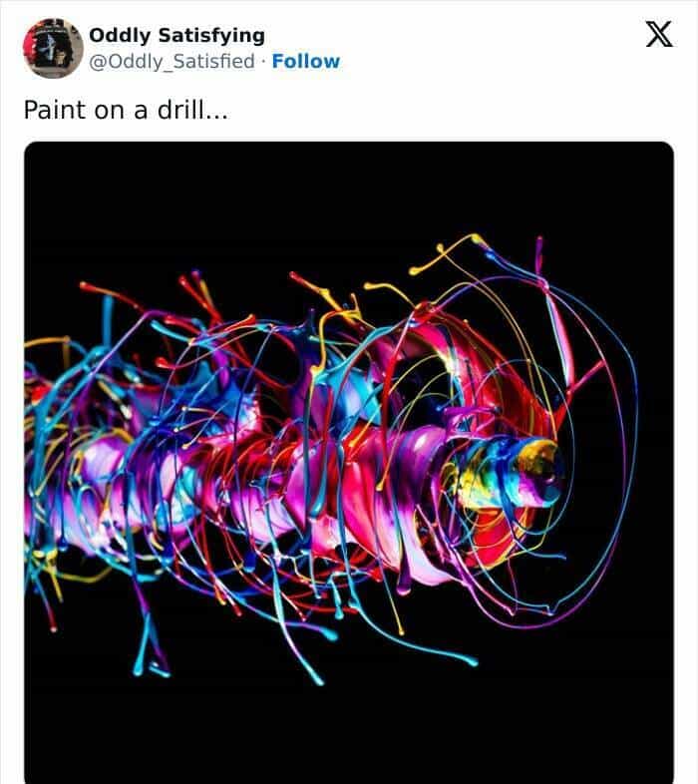Click the empty black top-left corner of the photo

pos(60,175)
